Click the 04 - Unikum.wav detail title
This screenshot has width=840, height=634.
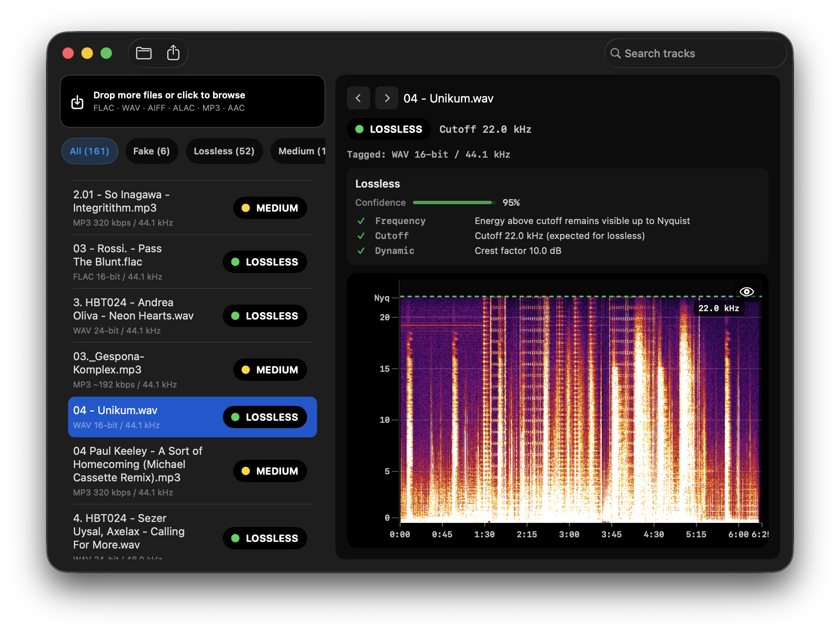pos(448,98)
